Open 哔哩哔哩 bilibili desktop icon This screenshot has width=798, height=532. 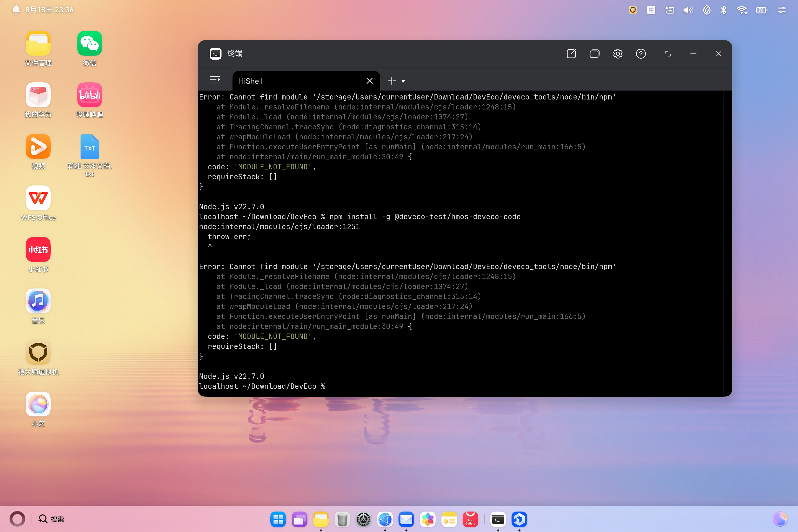(x=90, y=100)
